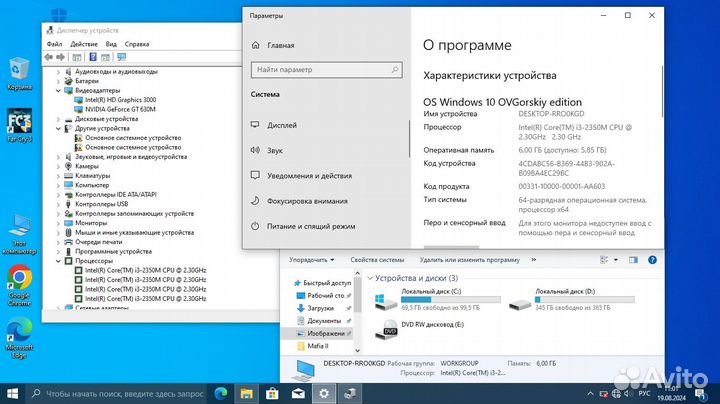Screen dimensions: 720x404
Task: Click the taskbar search box
Action: pos(117,393)
